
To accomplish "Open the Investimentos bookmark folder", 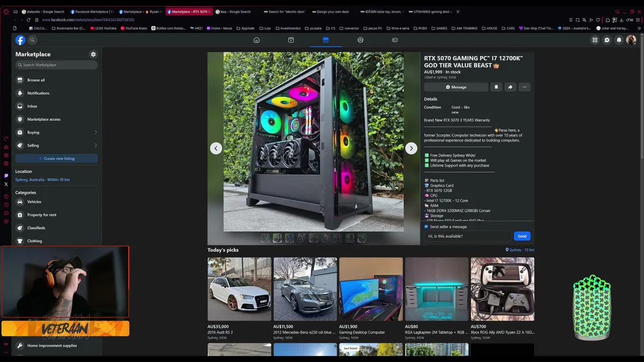I will tap(288, 28).
